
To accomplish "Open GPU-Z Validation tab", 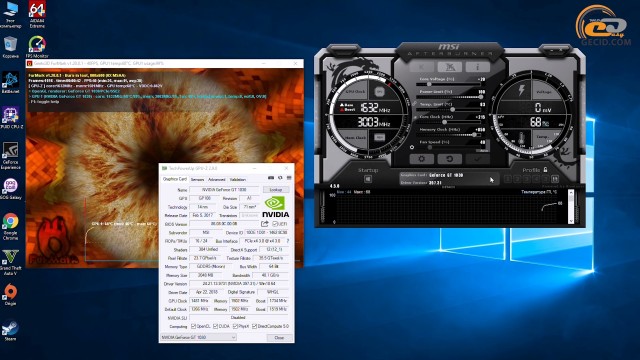I will (238, 179).
